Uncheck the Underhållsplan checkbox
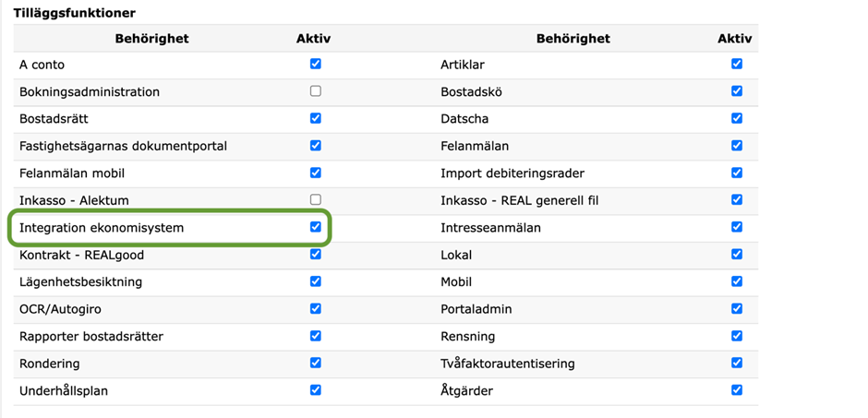 coord(316,390)
